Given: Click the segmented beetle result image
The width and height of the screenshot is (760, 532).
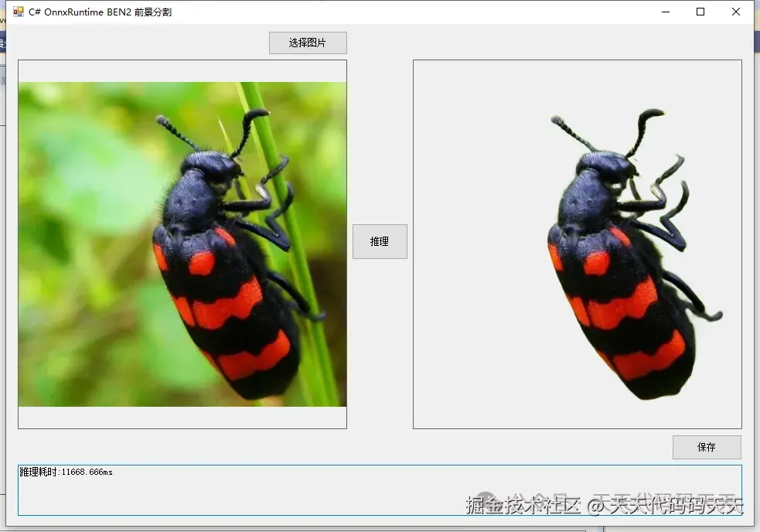Looking at the screenshot, I should pos(578,244).
